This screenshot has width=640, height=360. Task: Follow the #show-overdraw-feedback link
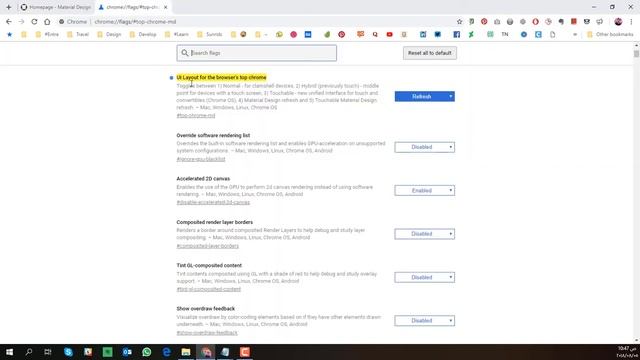pos(207,333)
